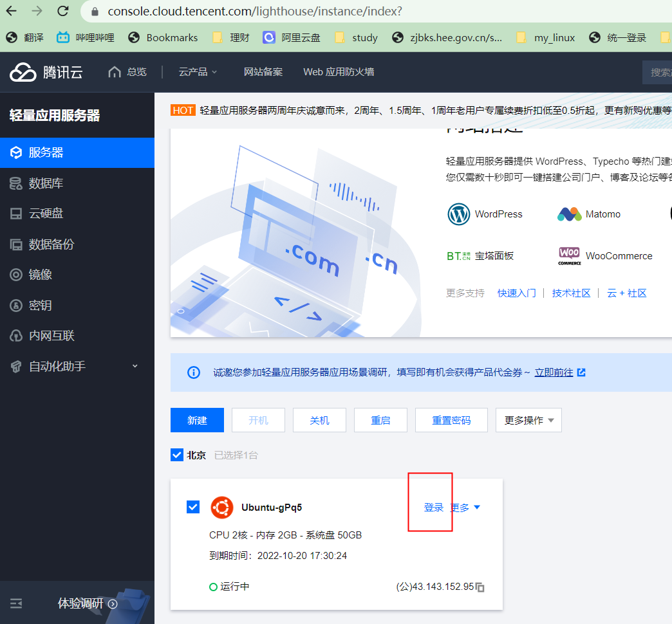Open Web 应用防火墙 in the top nav
672x624 pixels.
pos(339,72)
